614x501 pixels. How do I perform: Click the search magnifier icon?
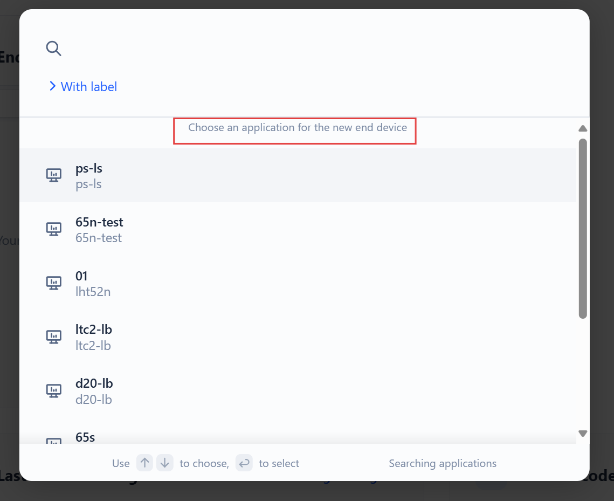(x=54, y=49)
